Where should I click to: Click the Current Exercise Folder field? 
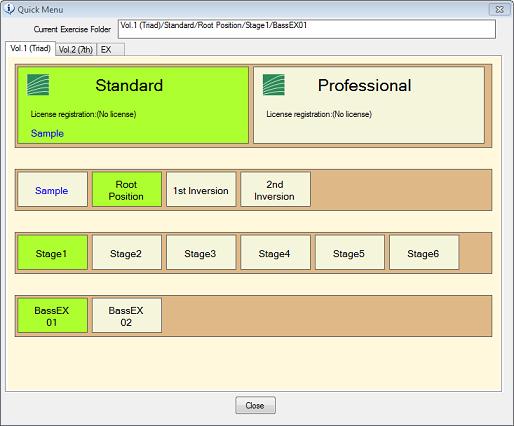[x=307, y=29]
